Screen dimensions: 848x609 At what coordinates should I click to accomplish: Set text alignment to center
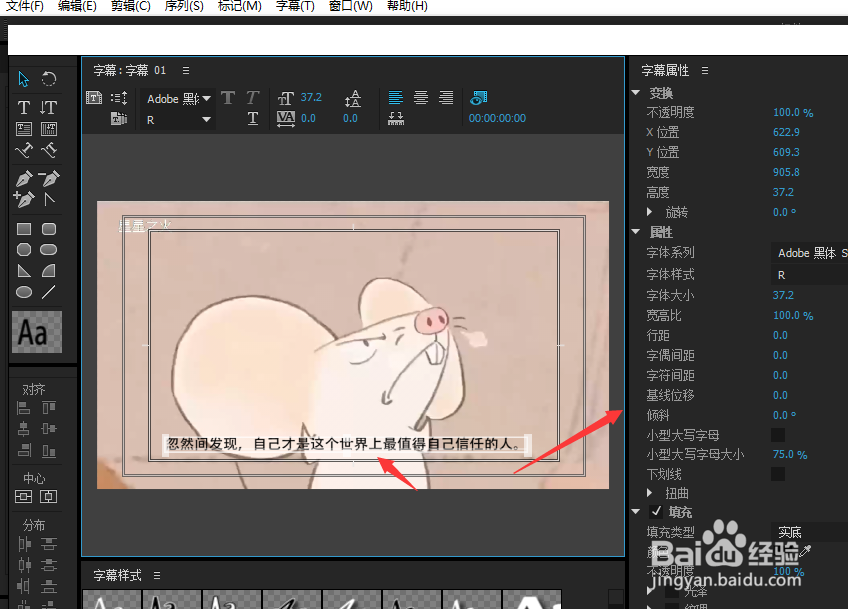click(x=421, y=97)
